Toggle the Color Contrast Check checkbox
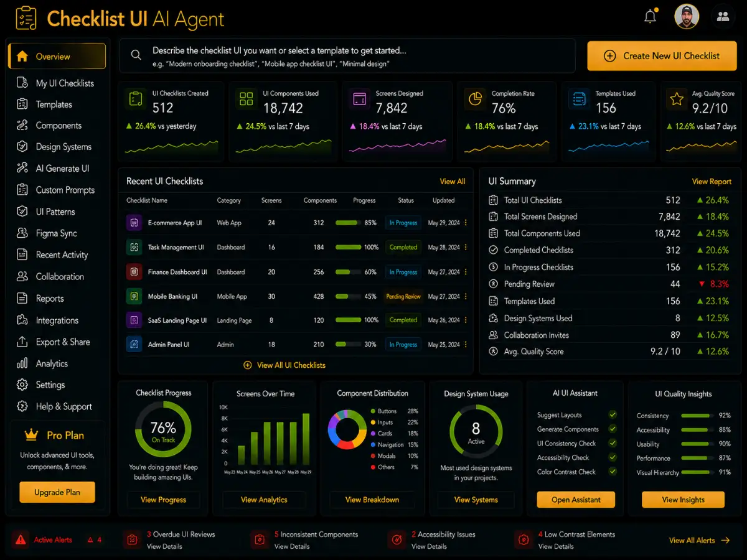 coord(613,472)
